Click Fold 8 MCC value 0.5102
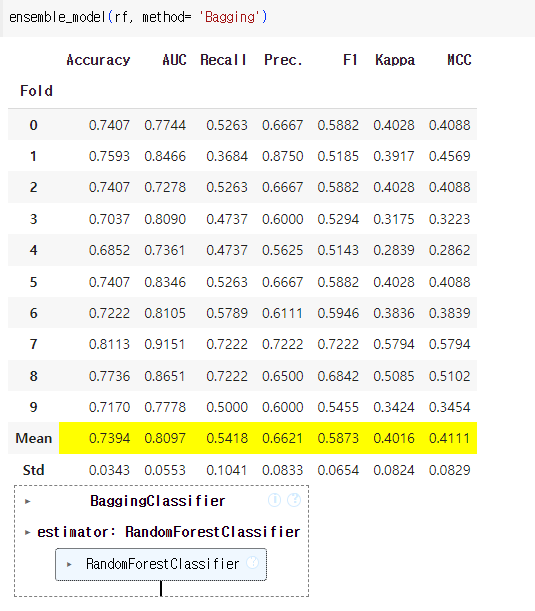Viewport: 535px width, 611px height. tap(450, 376)
